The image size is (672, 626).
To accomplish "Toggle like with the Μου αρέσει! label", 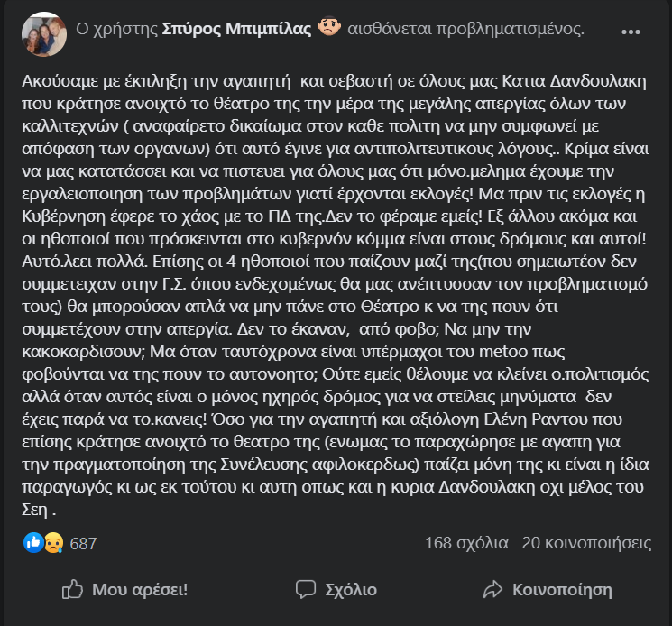I will click(x=140, y=590).
